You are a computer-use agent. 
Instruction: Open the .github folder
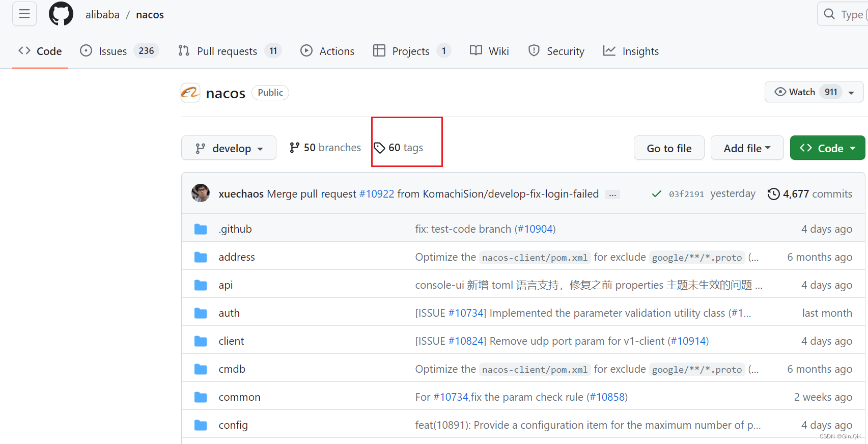click(x=235, y=229)
